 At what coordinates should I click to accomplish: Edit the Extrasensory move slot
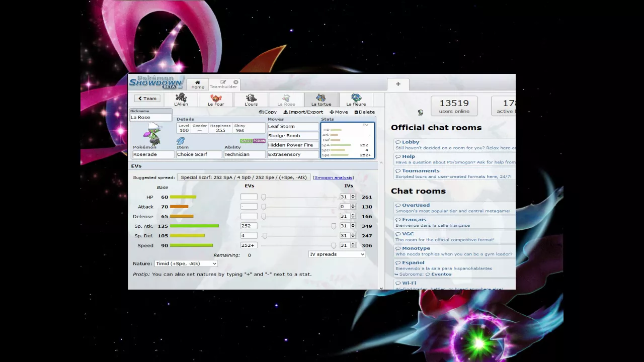tap(293, 154)
